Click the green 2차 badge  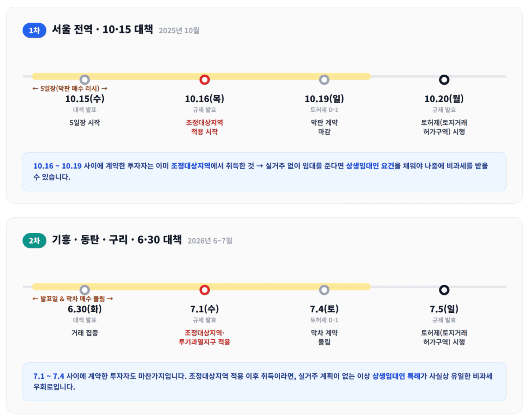click(34, 241)
